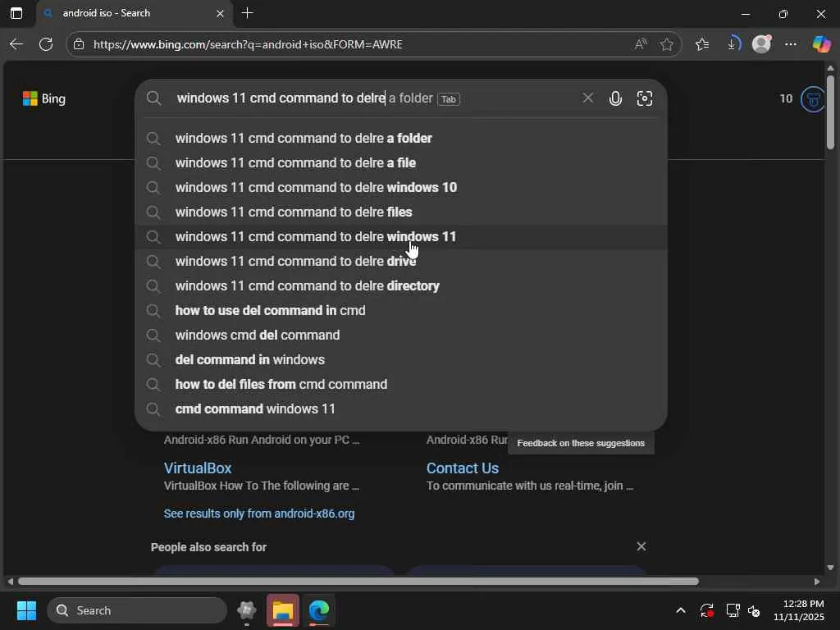Click the vertical page scrollbar thumb
840x630 pixels.
pos(830,112)
